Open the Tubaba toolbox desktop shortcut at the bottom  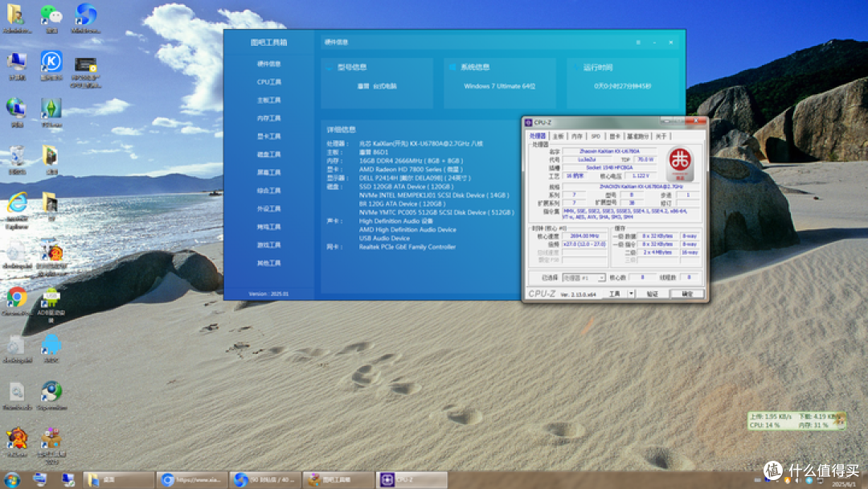pos(51,445)
